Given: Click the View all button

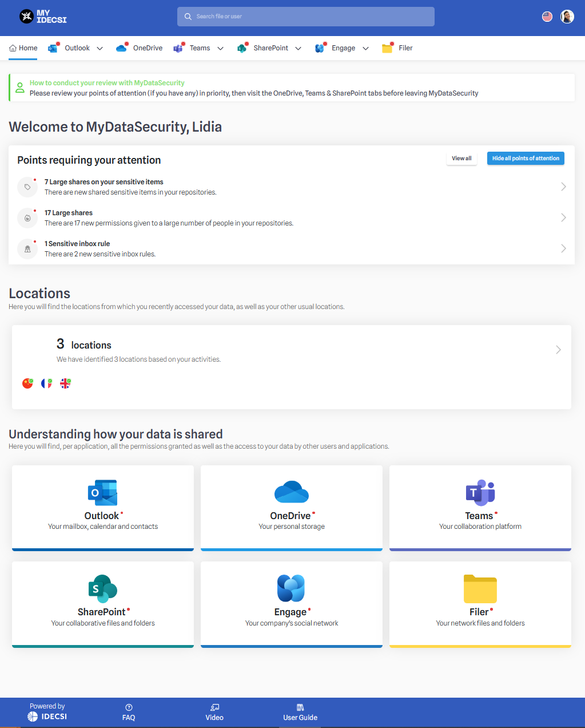Looking at the screenshot, I should pyautogui.click(x=461, y=159).
